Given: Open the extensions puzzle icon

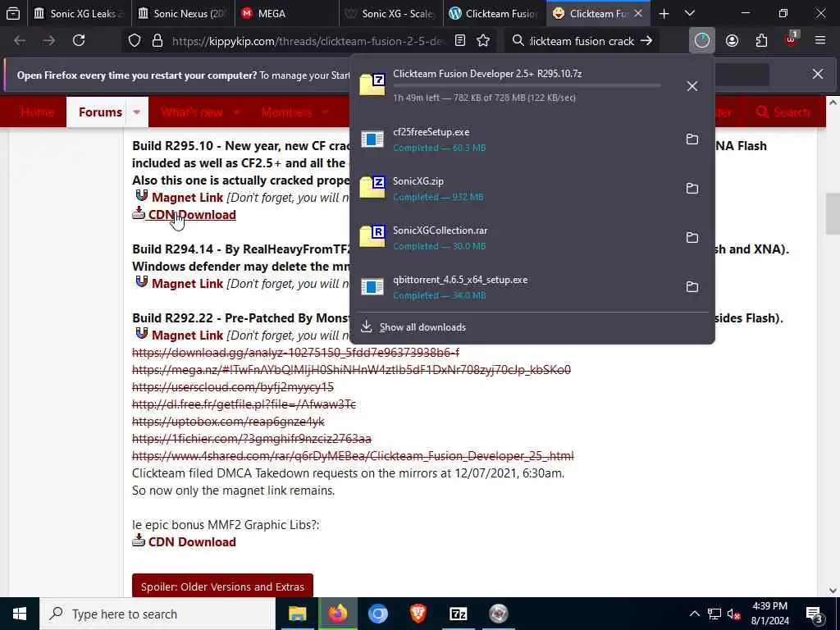Looking at the screenshot, I should click(x=761, y=41).
